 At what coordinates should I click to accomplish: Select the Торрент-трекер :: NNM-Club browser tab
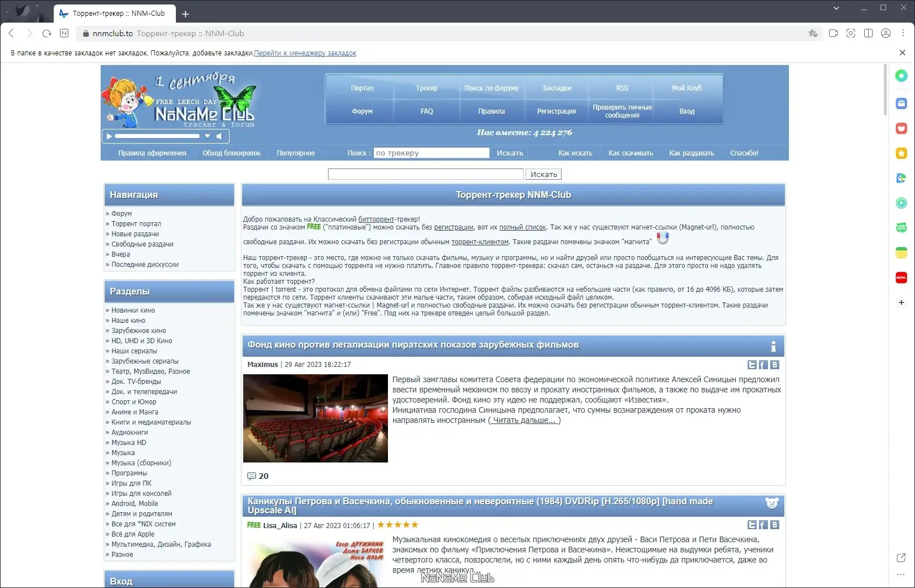(115, 14)
